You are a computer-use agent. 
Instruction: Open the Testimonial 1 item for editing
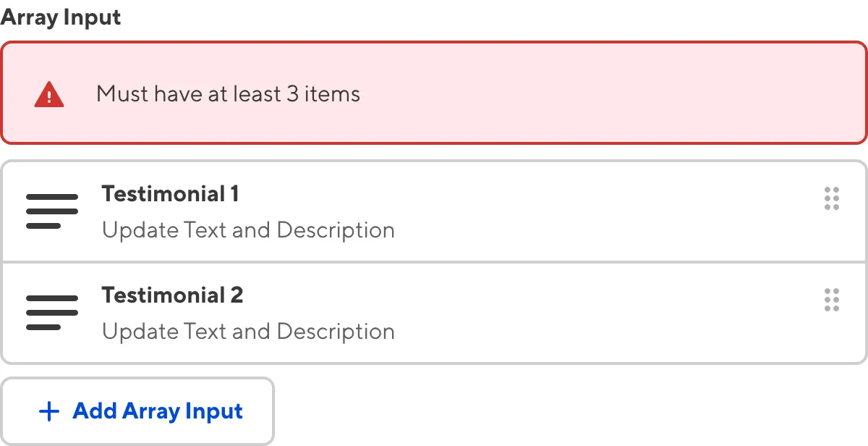434,211
